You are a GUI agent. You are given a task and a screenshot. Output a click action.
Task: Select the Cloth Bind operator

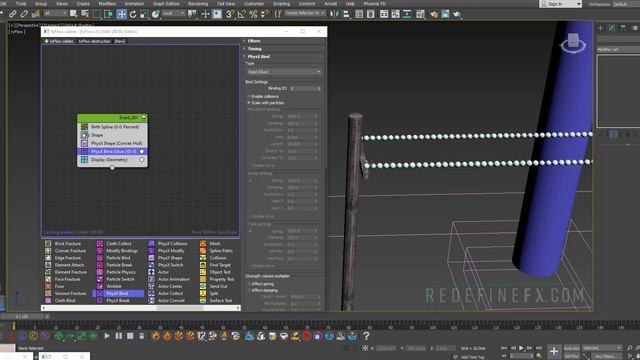[60, 300]
